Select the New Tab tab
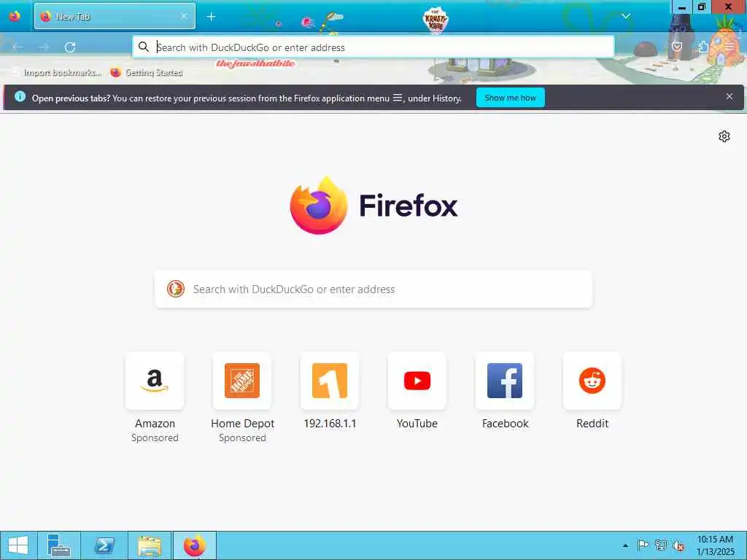747x560 pixels. coord(115,16)
